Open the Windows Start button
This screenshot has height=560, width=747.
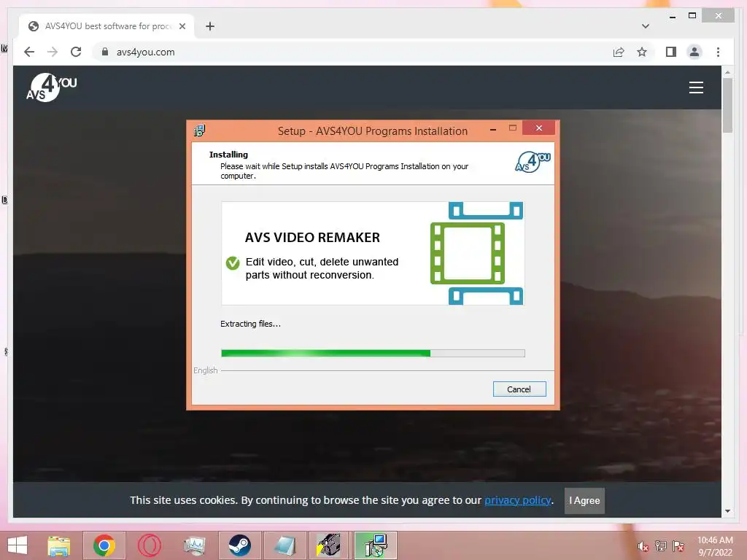click(x=18, y=545)
